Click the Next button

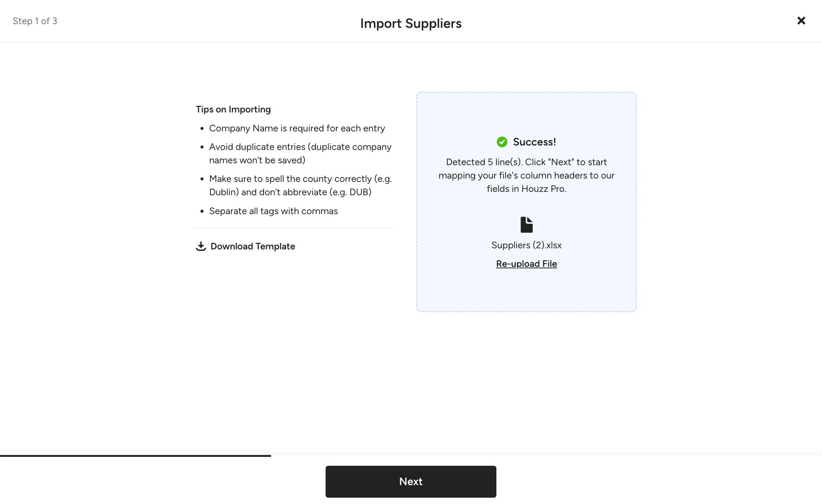(x=411, y=481)
